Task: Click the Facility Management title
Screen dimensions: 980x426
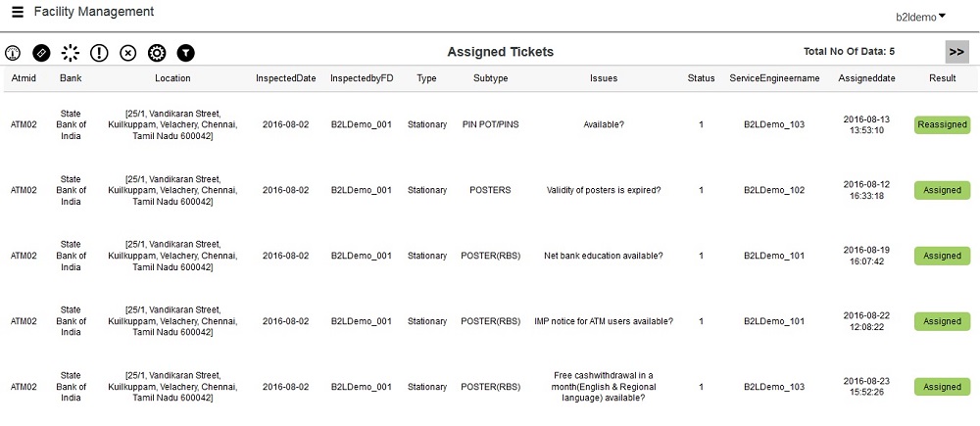Action: tap(94, 13)
